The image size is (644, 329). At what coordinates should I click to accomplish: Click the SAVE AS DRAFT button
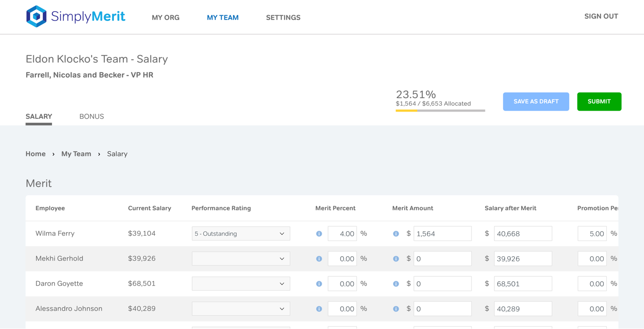(536, 101)
